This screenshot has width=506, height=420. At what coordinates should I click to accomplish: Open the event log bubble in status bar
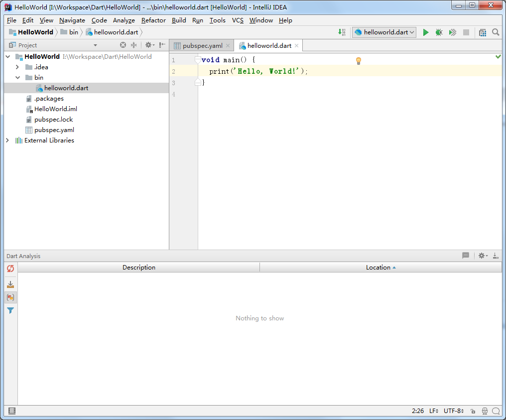pyautogui.click(x=496, y=411)
